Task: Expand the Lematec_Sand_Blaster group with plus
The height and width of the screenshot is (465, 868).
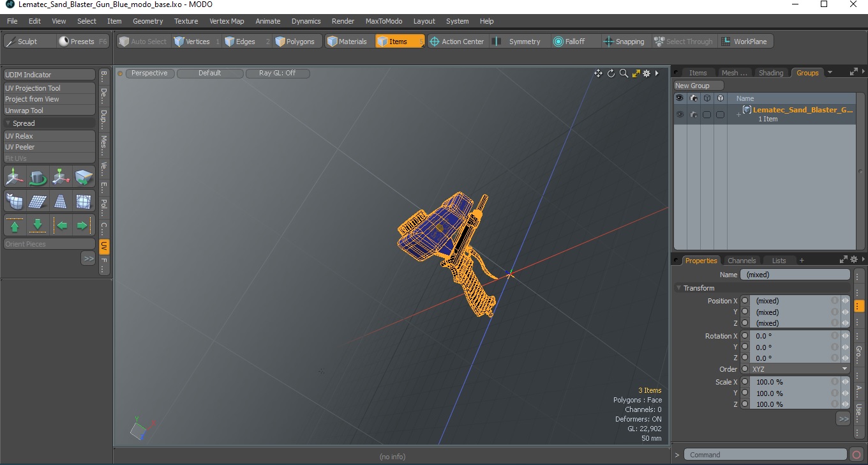Action: point(738,115)
